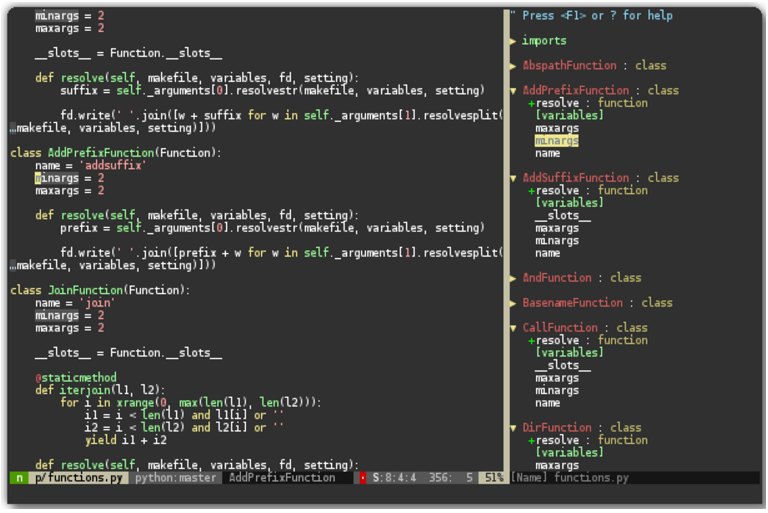768x513 pixels.
Task: Select name tag under CallFunction
Action: click(x=548, y=403)
